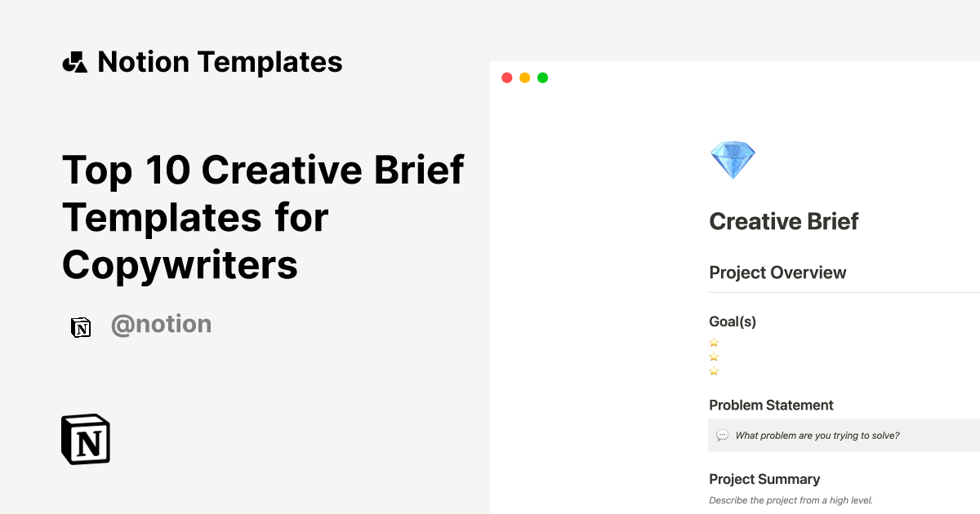Open the @notion profile link
Screen dimensions: 980x514
point(161,324)
